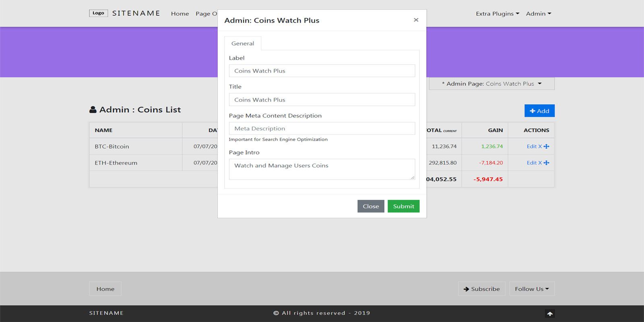This screenshot has width=644, height=322.
Task: Select the General tab
Action: point(243,43)
